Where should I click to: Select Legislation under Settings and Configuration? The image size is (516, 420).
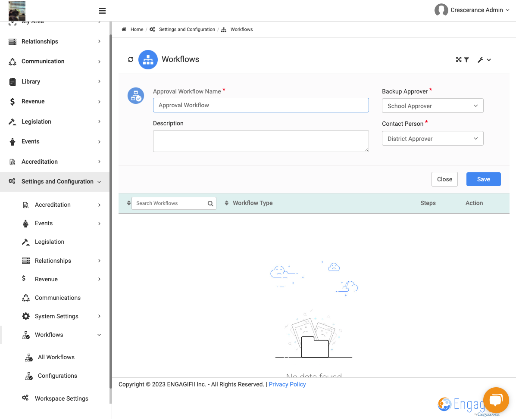point(50,242)
